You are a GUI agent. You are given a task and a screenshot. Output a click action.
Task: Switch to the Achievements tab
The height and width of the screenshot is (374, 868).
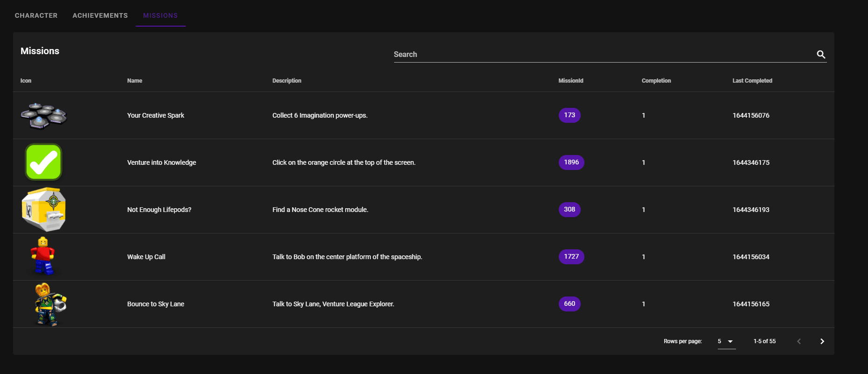point(100,15)
